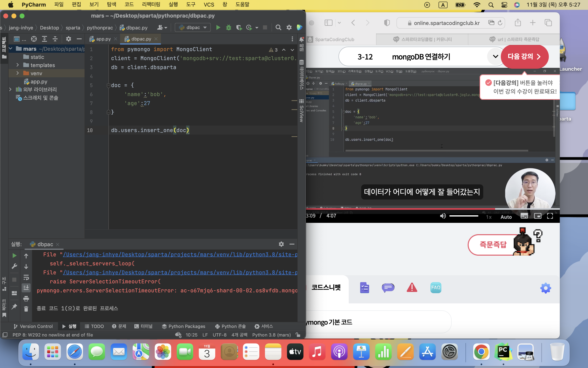
Task: Open the VCS menu in menu bar
Action: 209,4
